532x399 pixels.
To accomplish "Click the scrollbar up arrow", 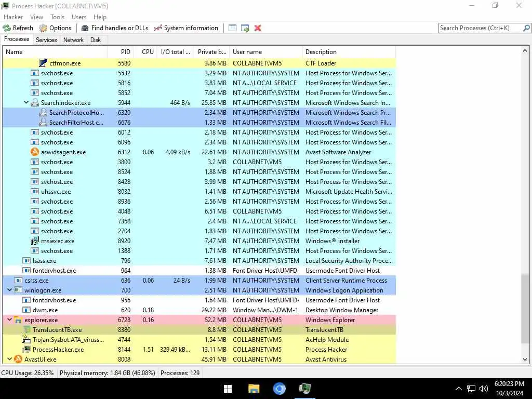I will [525, 50].
